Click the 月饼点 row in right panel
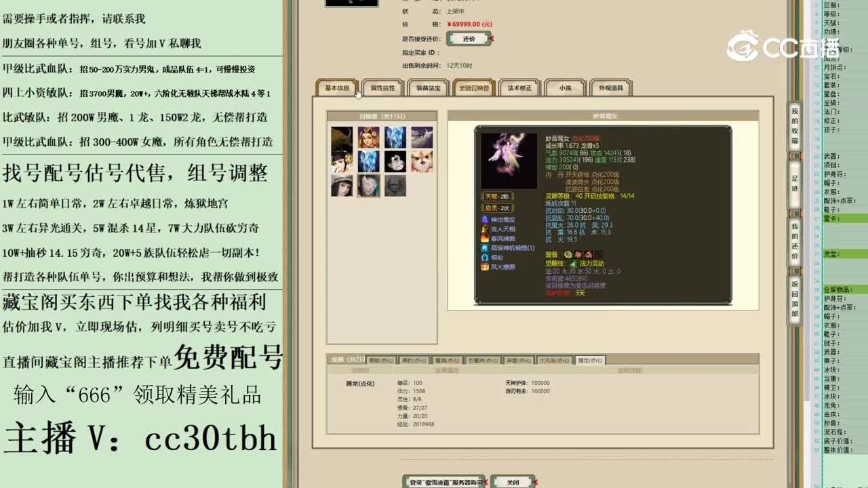868x488 pixels. point(845,67)
